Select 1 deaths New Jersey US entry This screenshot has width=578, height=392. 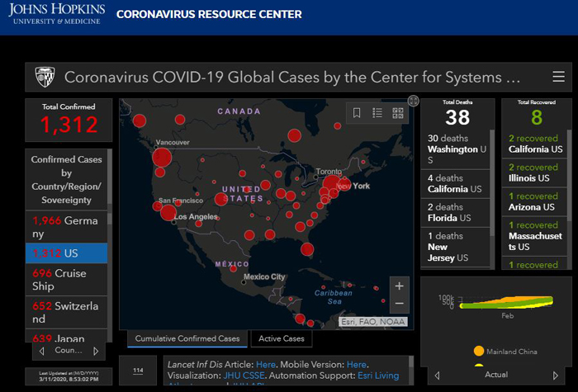pyautogui.click(x=455, y=247)
